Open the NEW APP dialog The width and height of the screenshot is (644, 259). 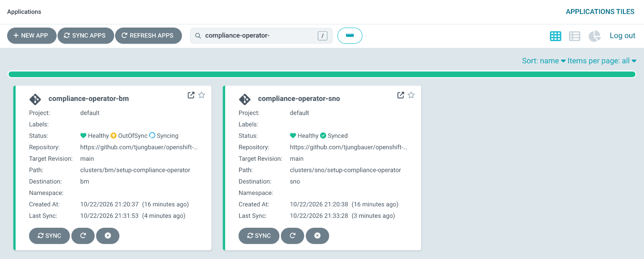click(31, 35)
